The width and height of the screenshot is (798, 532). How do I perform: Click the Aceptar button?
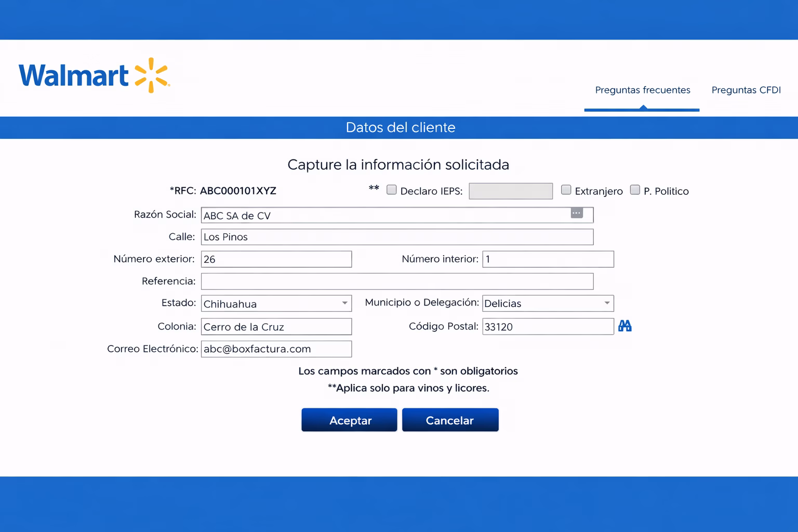tap(350, 420)
